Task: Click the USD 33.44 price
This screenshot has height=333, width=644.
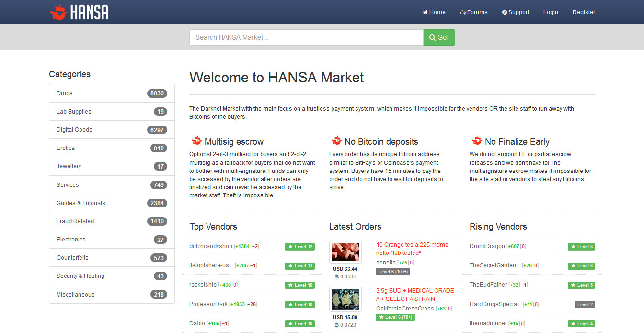Action: 345,269
